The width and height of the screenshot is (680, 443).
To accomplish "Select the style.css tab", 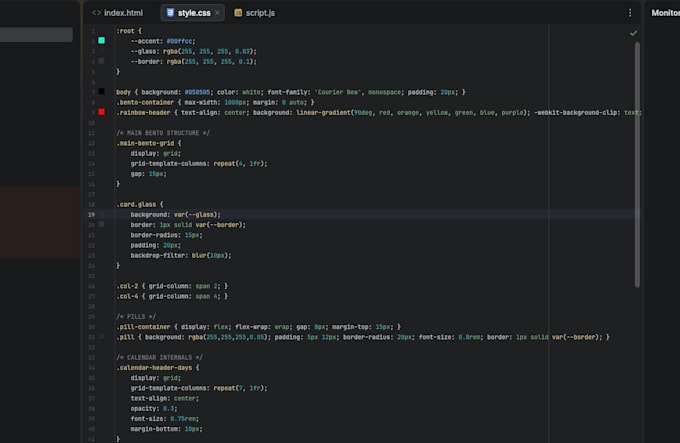I will pos(193,13).
